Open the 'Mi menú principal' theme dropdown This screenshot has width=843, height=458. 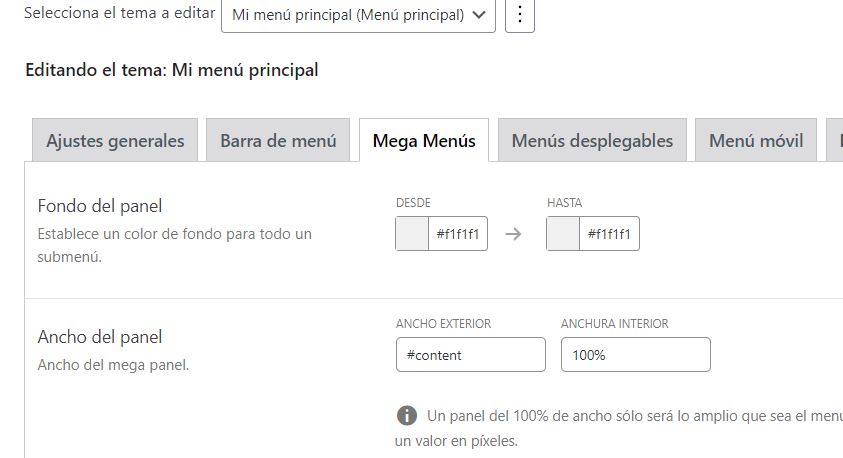coord(358,15)
